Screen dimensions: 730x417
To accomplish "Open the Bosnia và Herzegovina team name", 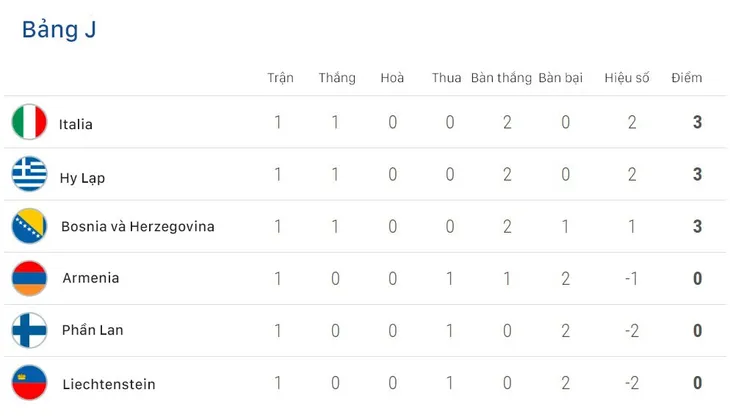I will coord(138,227).
